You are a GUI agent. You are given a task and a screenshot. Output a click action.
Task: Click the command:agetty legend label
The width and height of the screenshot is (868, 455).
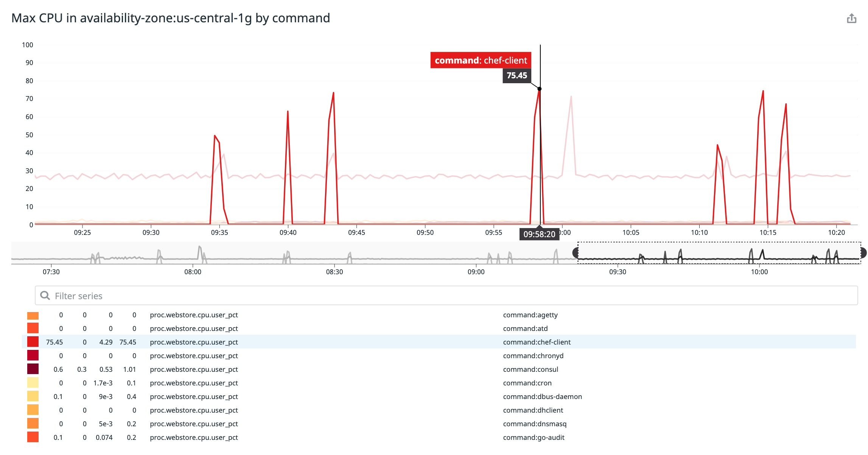(x=530, y=315)
